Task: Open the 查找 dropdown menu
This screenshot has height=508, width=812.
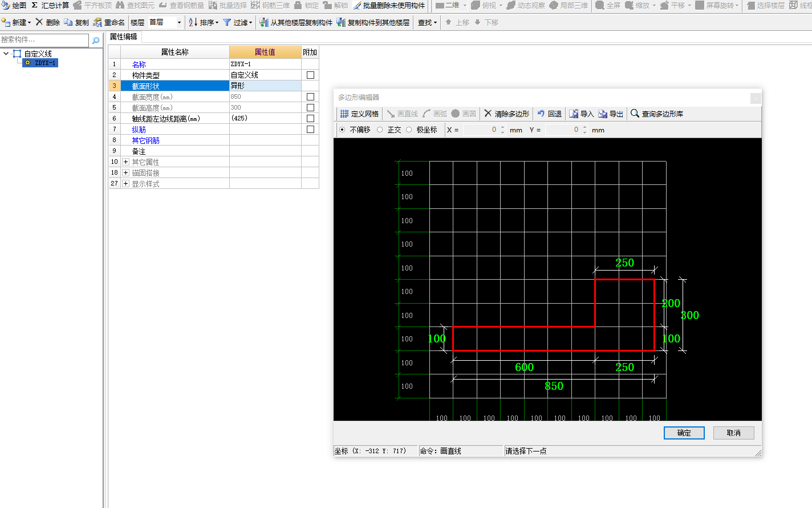Action: coord(428,22)
